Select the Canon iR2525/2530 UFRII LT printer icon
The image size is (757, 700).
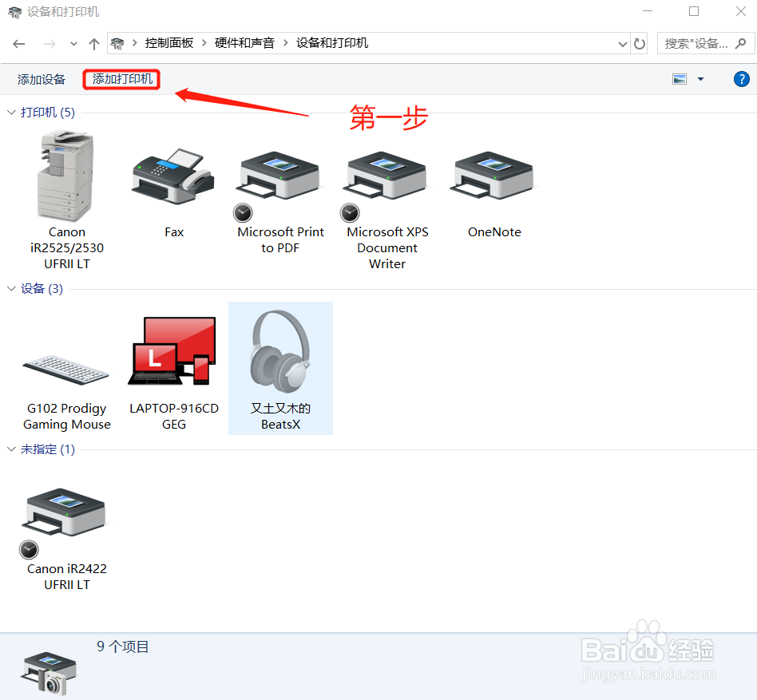tap(65, 176)
